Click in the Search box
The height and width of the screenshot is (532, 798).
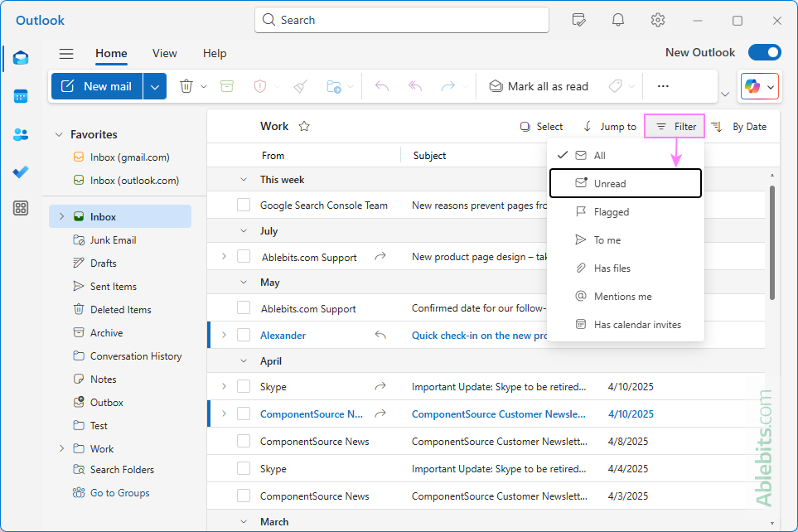coord(402,20)
